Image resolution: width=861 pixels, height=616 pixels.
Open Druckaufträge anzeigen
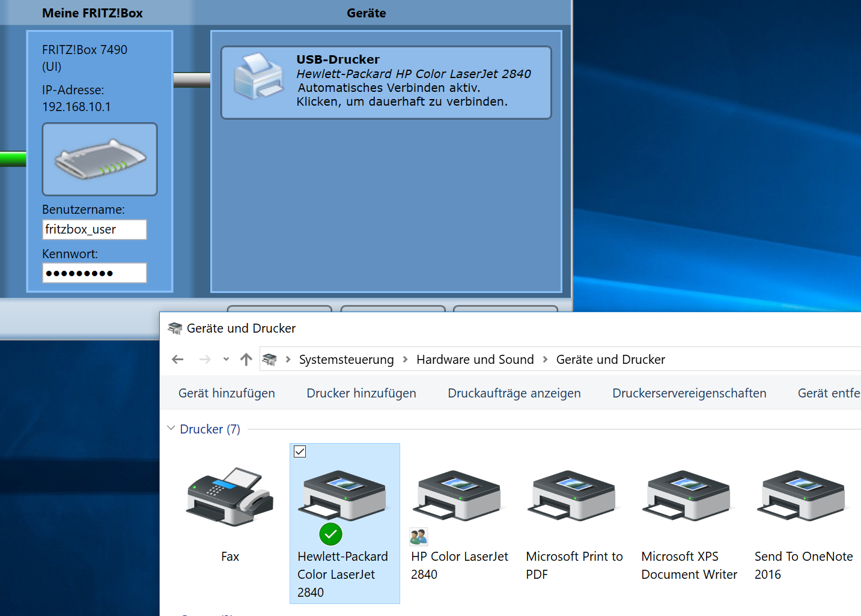click(x=514, y=393)
